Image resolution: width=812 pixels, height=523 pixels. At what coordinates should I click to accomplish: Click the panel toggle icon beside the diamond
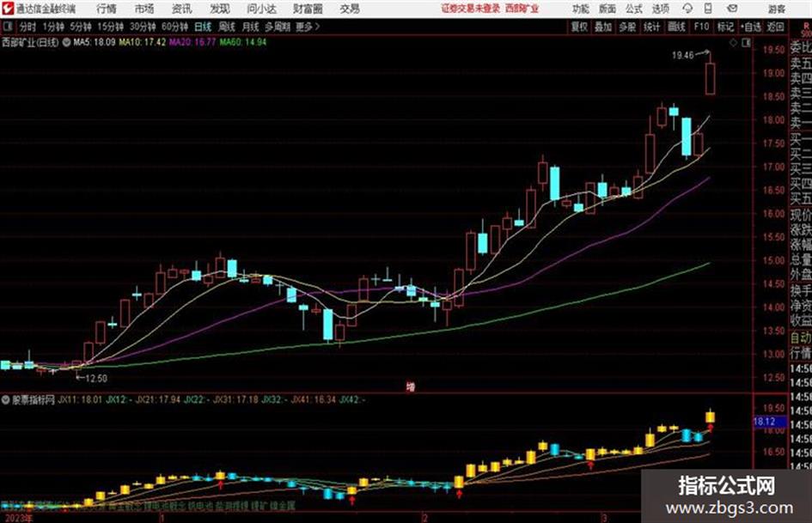(x=746, y=43)
